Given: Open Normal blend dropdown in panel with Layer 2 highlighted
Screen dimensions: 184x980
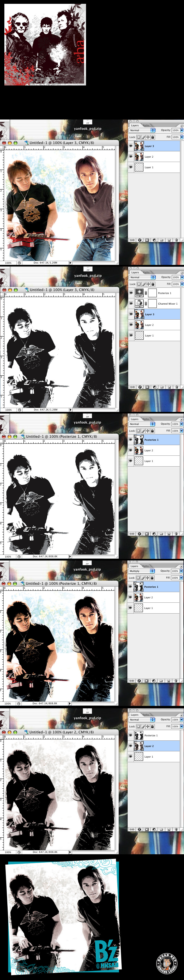Looking at the screenshot, I should point(142,720).
